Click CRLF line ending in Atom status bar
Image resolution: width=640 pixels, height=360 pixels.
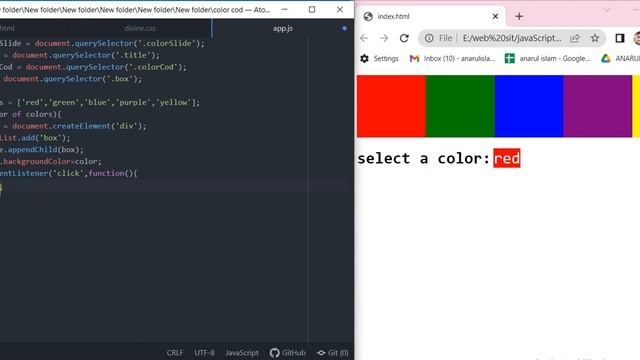[x=175, y=353]
